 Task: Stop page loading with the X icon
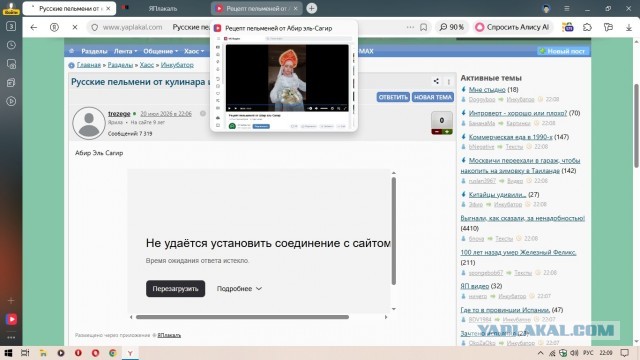pyautogui.click(x=75, y=27)
